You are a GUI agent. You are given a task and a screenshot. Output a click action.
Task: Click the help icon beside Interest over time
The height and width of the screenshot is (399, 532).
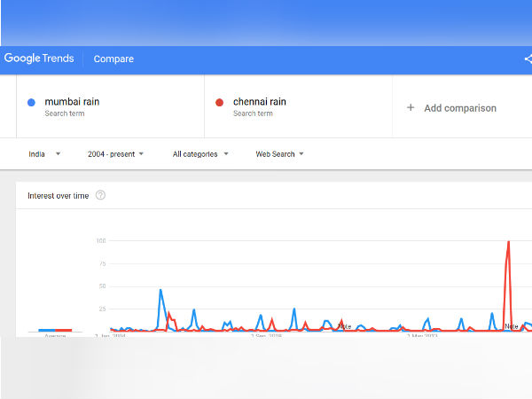point(100,195)
